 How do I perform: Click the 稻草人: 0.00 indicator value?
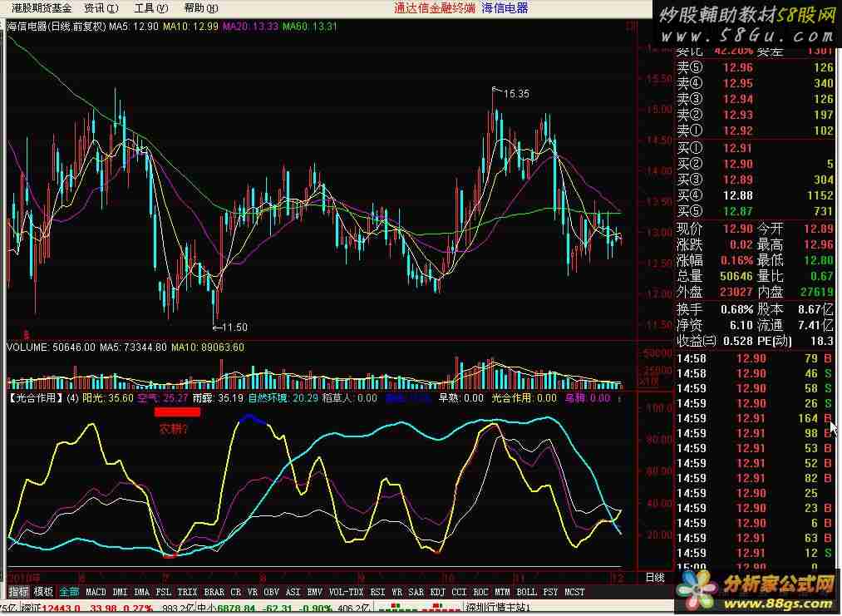pyautogui.click(x=350, y=398)
